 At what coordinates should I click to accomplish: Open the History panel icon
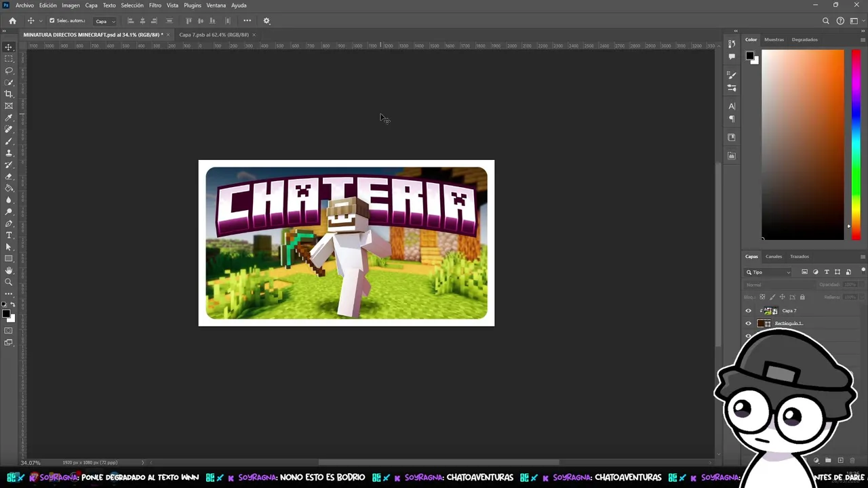point(732,44)
